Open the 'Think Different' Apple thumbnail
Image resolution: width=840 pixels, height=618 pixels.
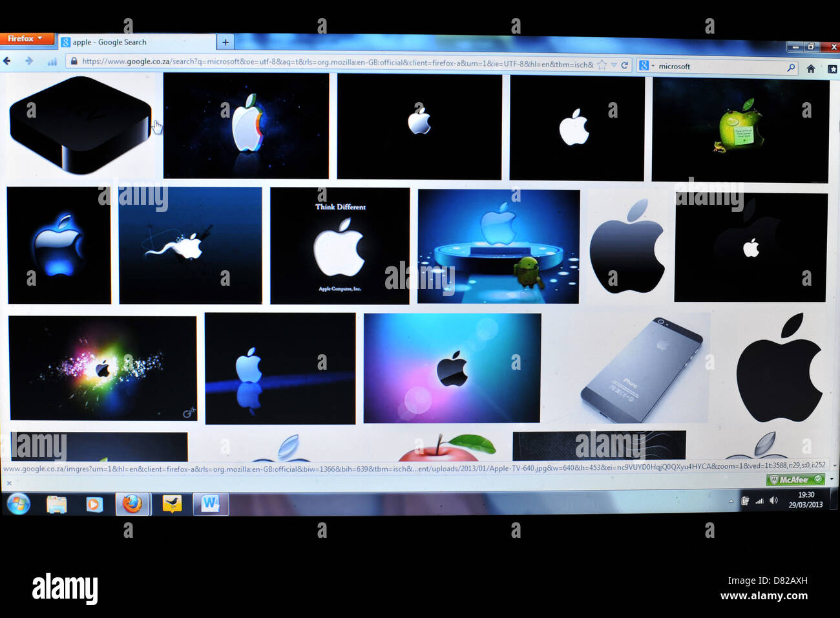[340, 246]
